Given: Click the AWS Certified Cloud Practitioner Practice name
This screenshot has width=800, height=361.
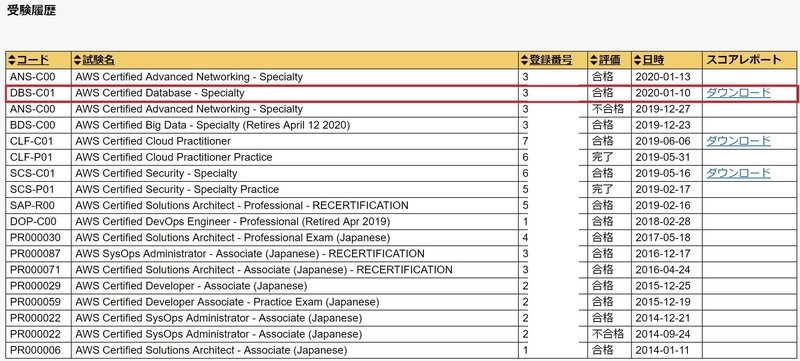Looking at the screenshot, I should [x=174, y=157].
